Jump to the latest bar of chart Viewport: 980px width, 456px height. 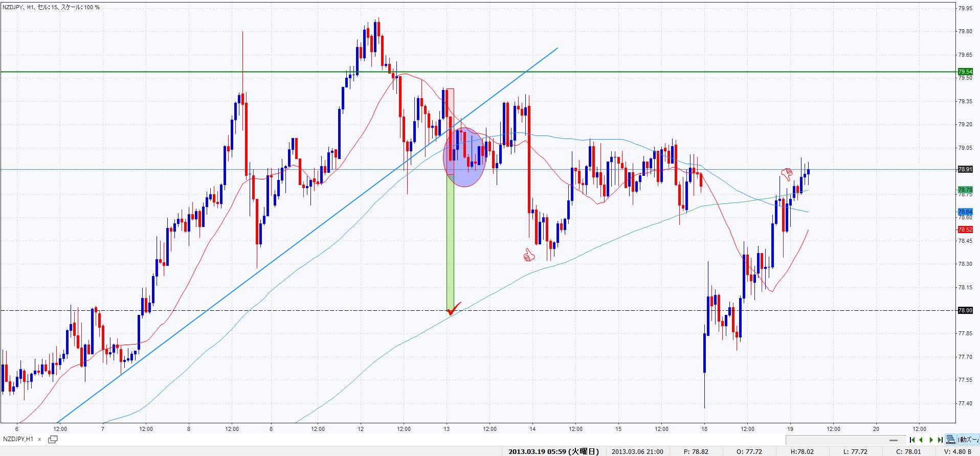(940, 440)
